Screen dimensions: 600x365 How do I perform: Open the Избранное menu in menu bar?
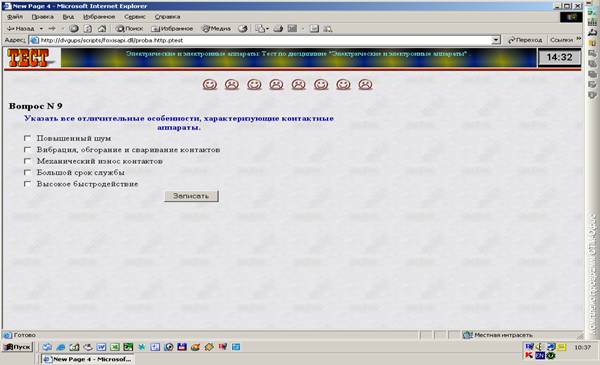click(x=99, y=17)
